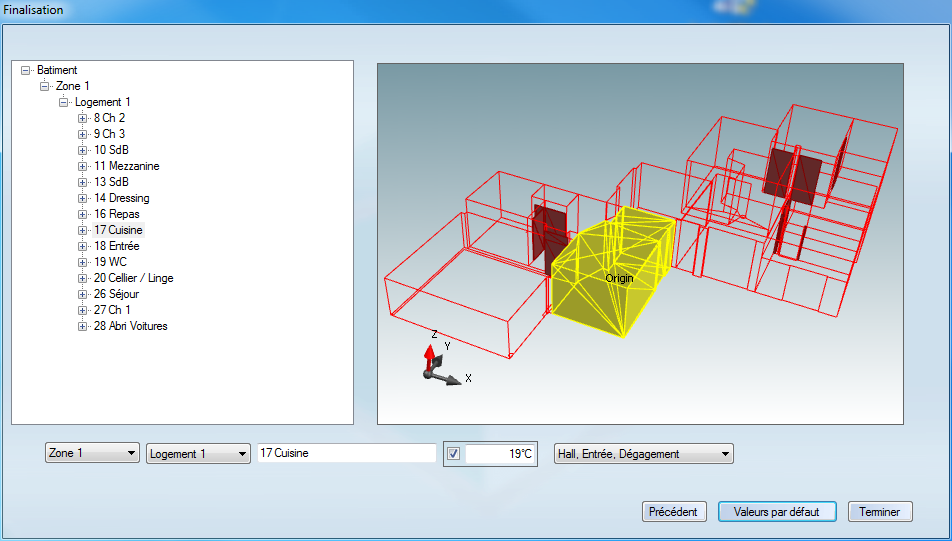Select room 11 Mezzanine
952x541 pixels.
tap(127, 166)
